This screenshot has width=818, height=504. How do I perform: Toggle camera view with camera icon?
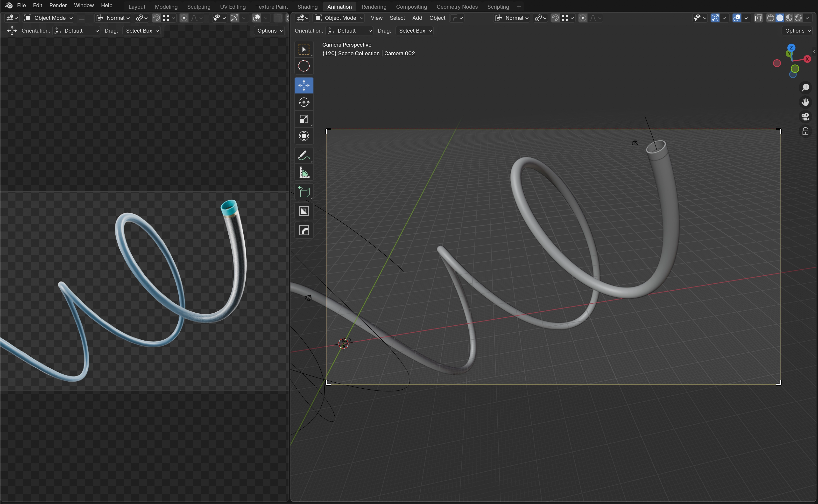coord(805,116)
